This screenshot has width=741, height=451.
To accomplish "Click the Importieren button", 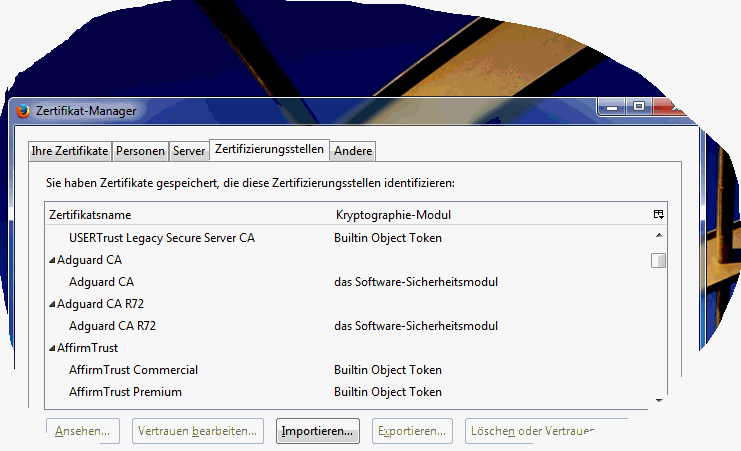I will [x=317, y=432].
